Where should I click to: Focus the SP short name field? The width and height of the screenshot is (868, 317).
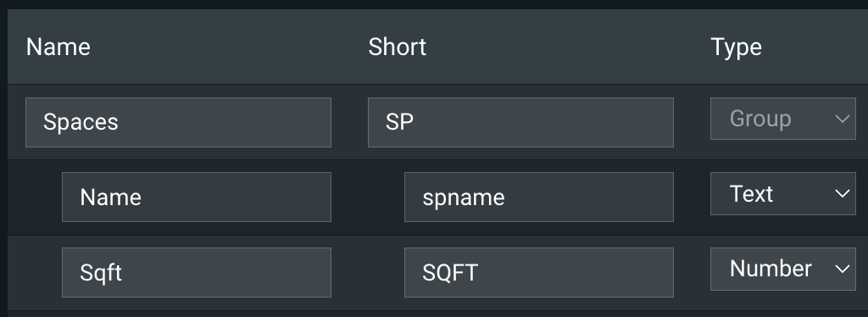click(520, 122)
